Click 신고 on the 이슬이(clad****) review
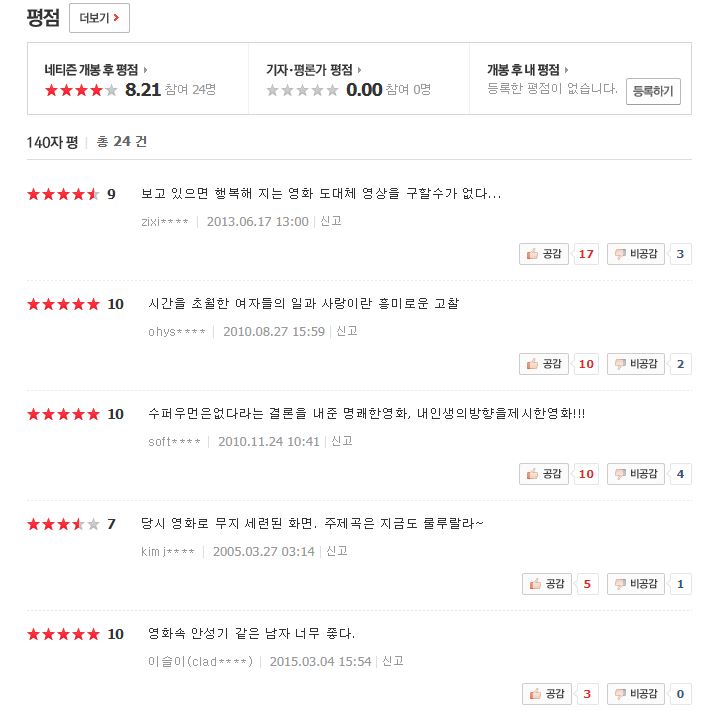The width and height of the screenshot is (718, 720). coord(393,661)
